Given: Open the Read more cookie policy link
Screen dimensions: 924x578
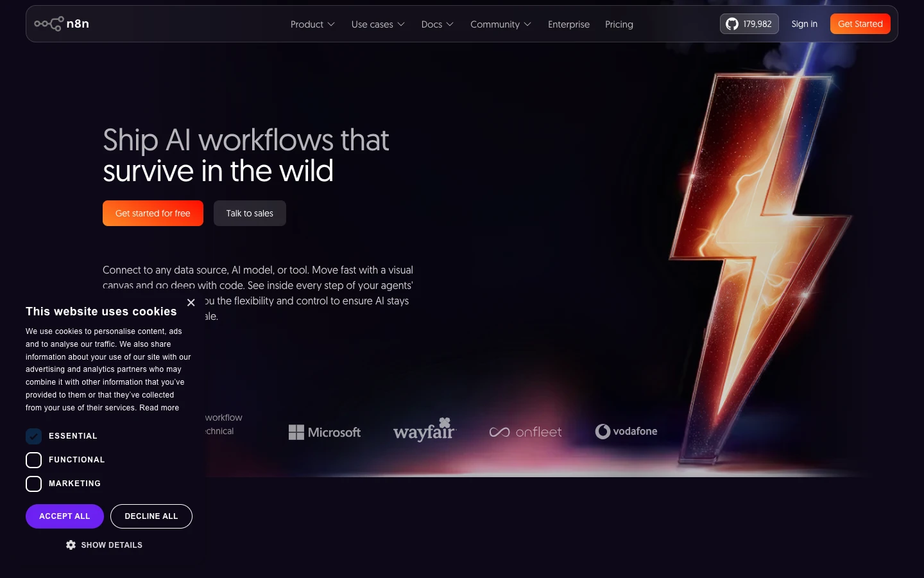Looking at the screenshot, I should click(x=159, y=407).
